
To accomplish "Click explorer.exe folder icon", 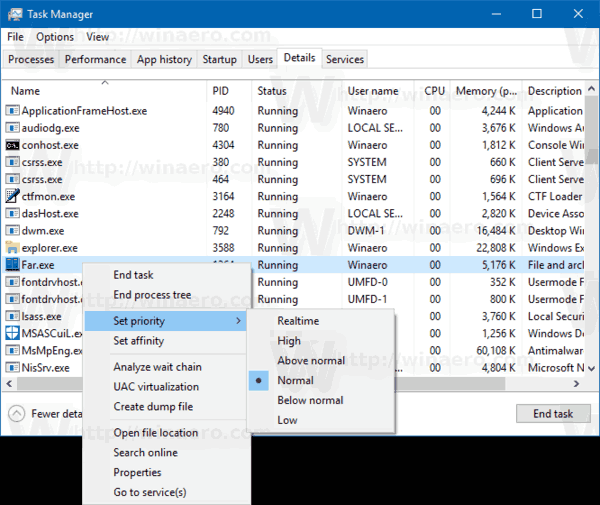I will [12, 248].
